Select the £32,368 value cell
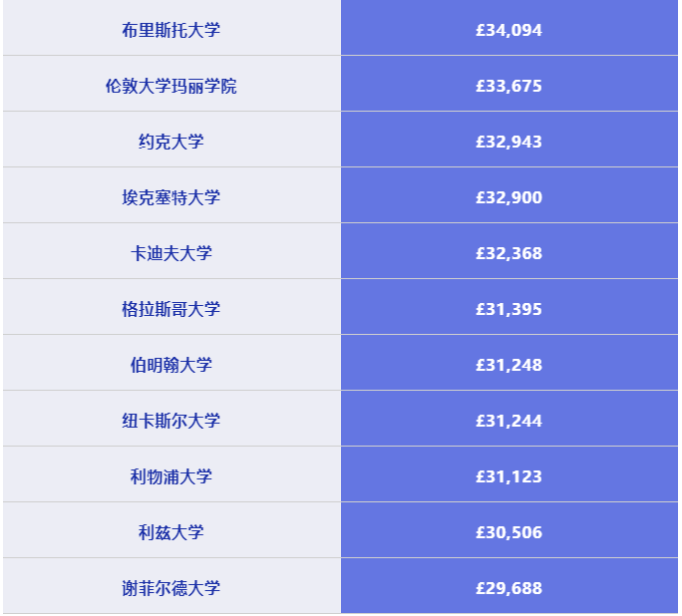Screen dimensions: 682x616 point(509,253)
